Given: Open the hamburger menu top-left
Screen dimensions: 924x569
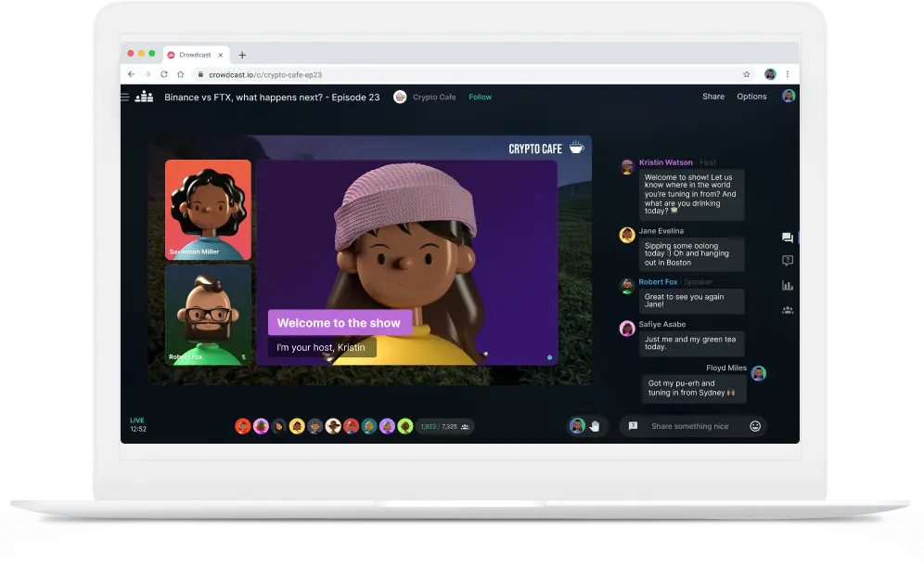Looking at the screenshot, I should [123, 97].
